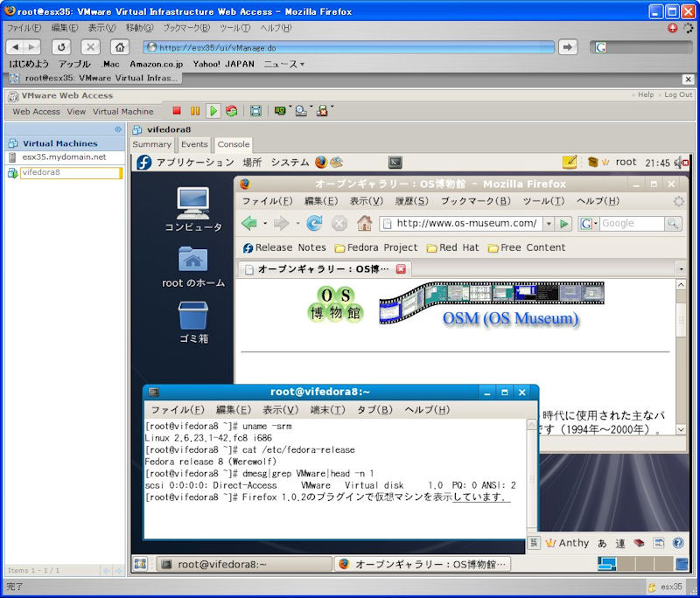This screenshot has width=700, height=598.
Task: Reload page in inner Firefox window
Action: pyautogui.click(x=314, y=223)
